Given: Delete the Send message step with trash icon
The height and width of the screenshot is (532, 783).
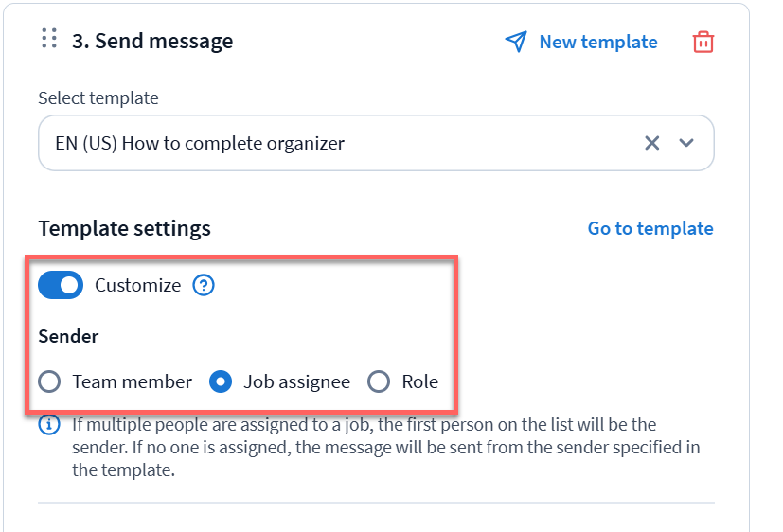Looking at the screenshot, I should point(703,42).
